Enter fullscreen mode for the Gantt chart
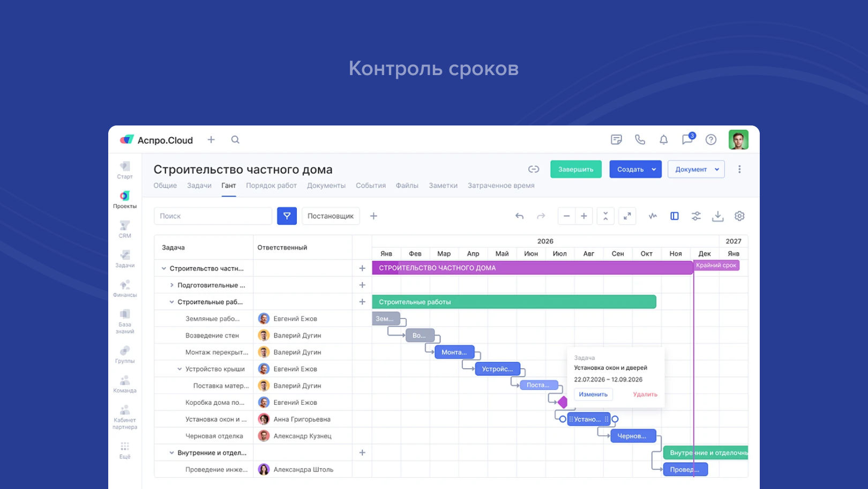 click(627, 216)
